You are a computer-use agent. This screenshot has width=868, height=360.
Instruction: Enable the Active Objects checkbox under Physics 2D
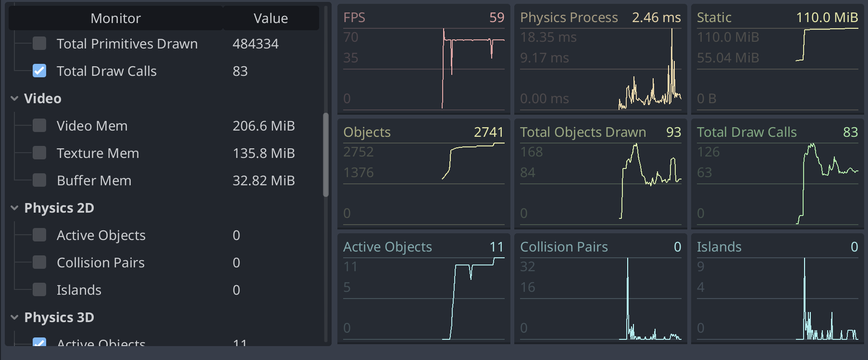[39, 235]
